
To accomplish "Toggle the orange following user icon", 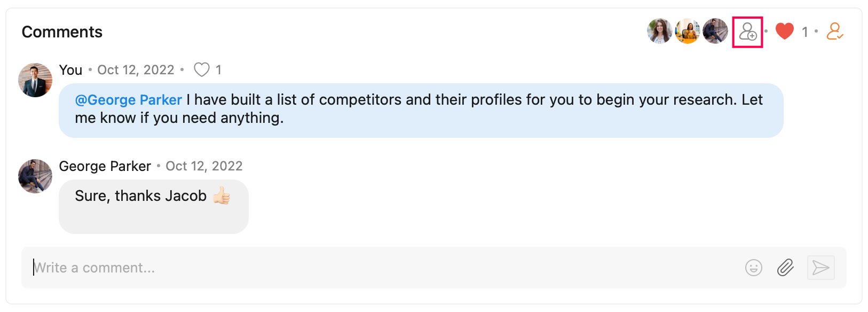I will 835,32.
